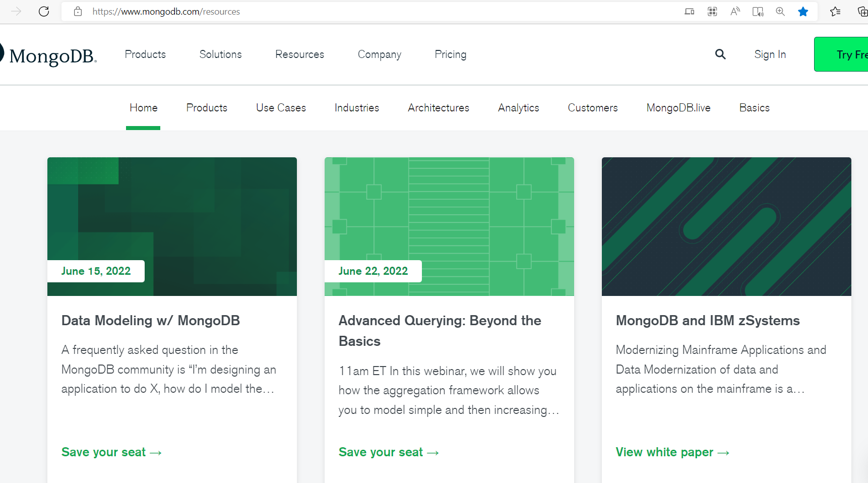Click the blue favorites star icon
Image resolution: width=868 pixels, height=483 pixels.
[x=803, y=11]
